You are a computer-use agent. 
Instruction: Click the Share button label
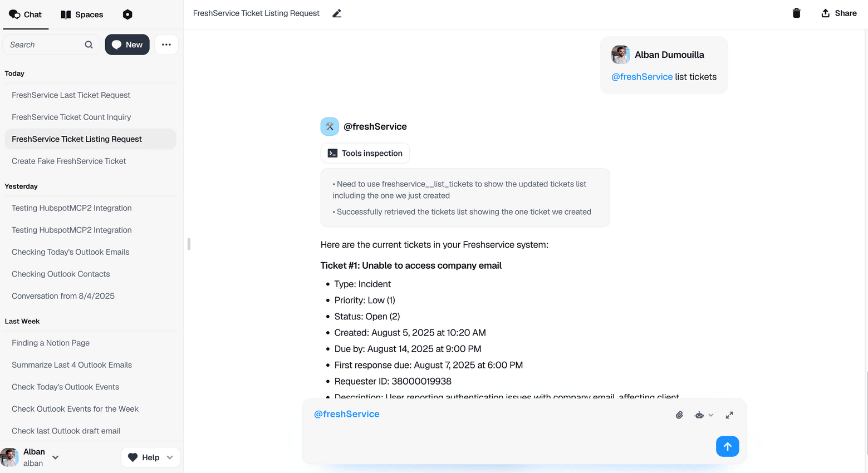(846, 13)
